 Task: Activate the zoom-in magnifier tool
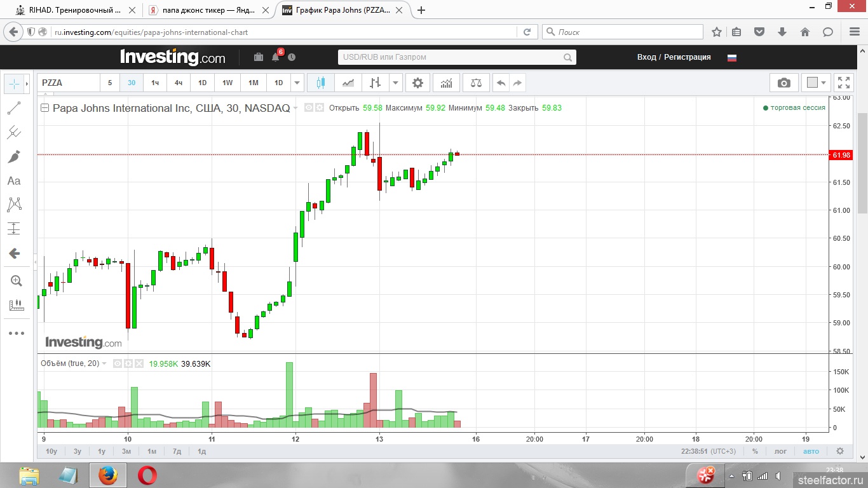tap(16, 281)
